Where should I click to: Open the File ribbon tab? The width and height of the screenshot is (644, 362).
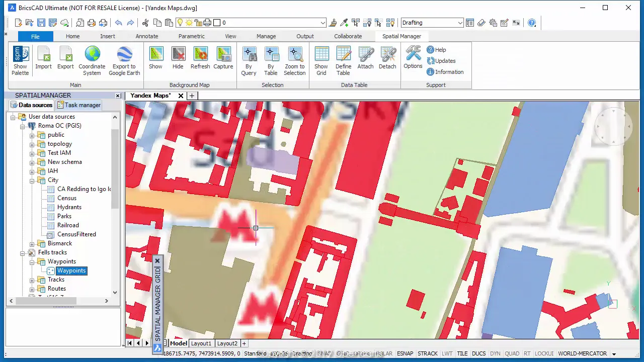(x=35, y=36)
